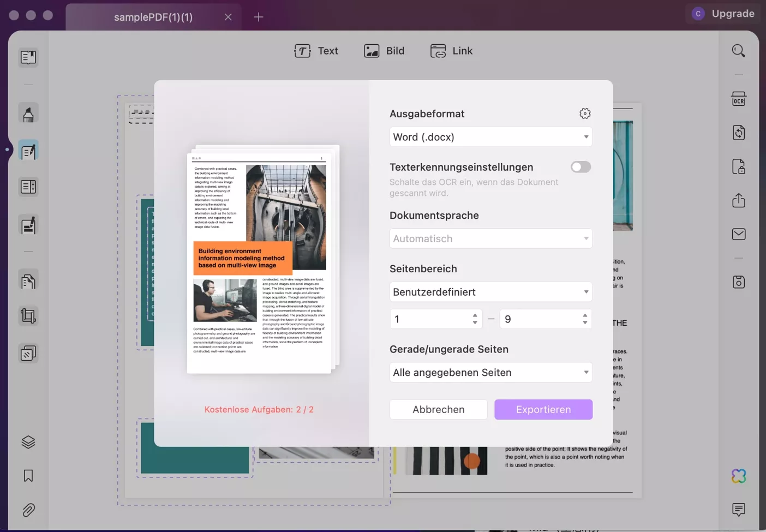Open the share/export icon on the right

(738, 200)
